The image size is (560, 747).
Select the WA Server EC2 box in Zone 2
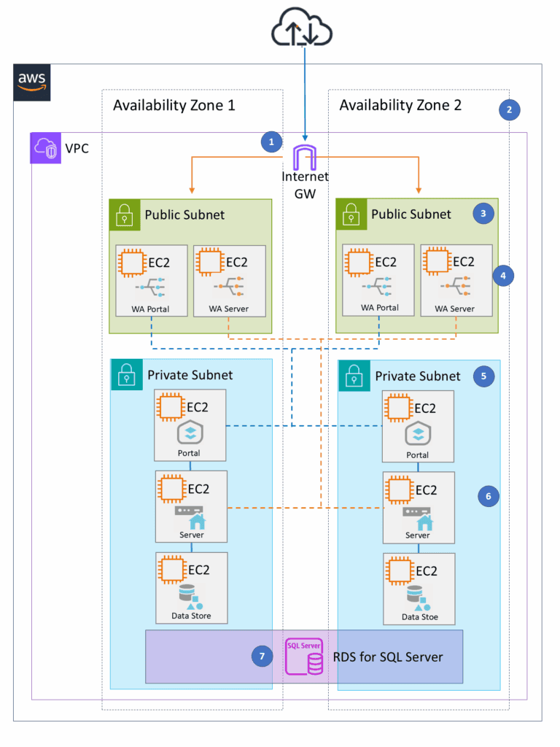(x=456, y=281)
